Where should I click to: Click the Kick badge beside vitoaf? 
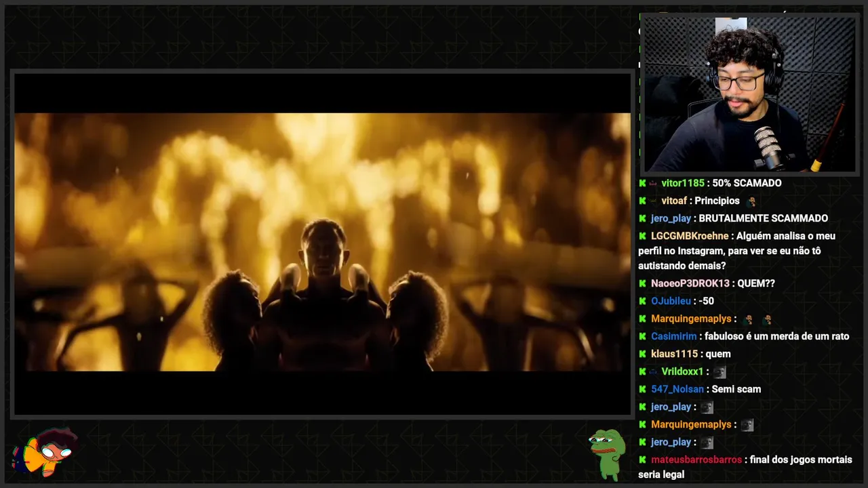click(642, 201)
